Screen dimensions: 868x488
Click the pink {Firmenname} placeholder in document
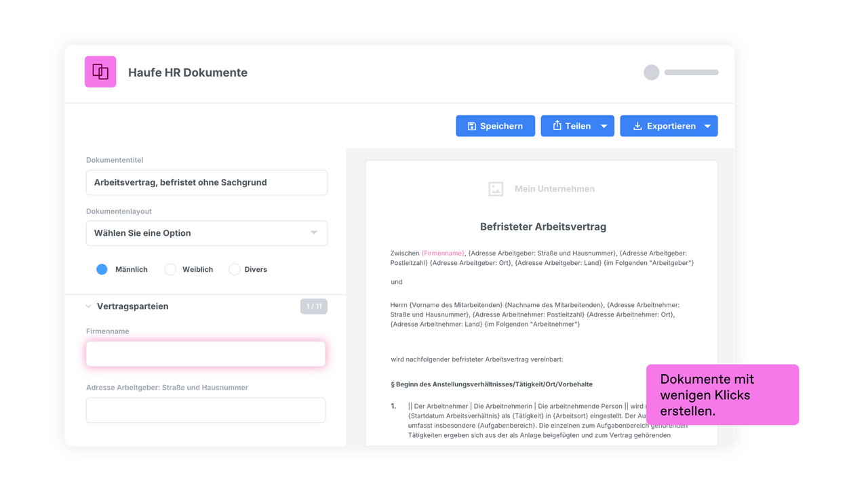click(x=443, y=253)
